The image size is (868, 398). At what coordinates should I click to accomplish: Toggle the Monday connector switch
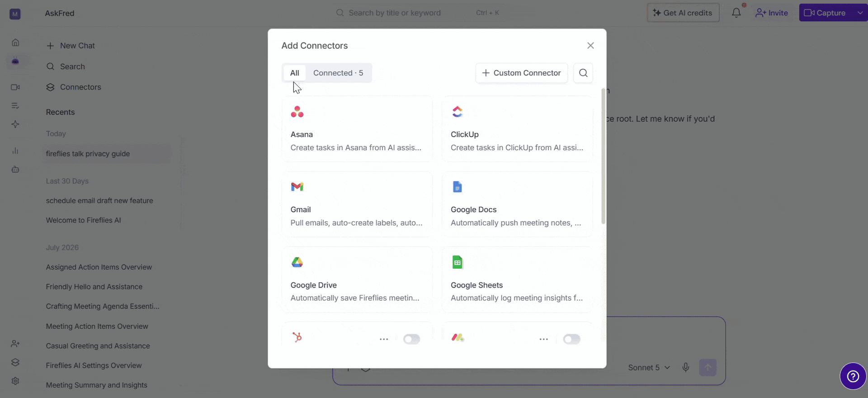tap(571, 339)
